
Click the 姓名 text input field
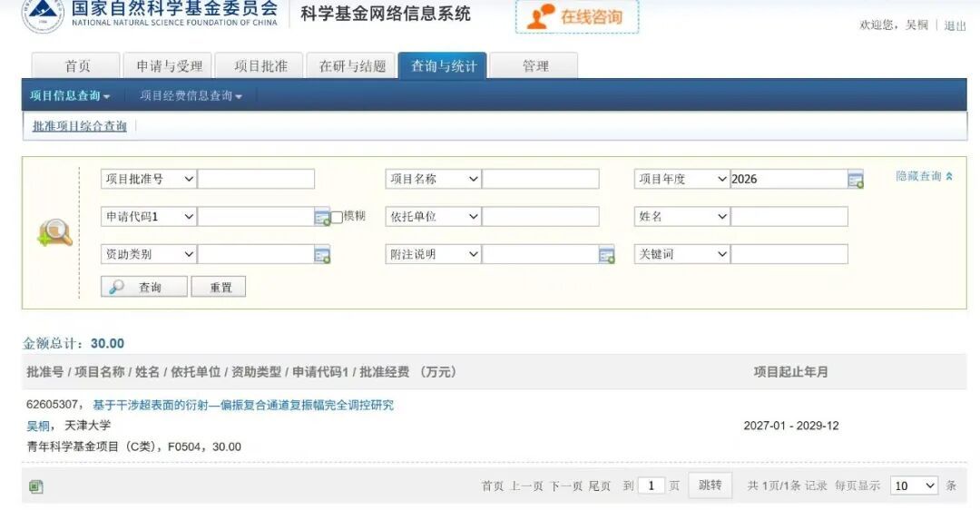(x=789, y=216)
